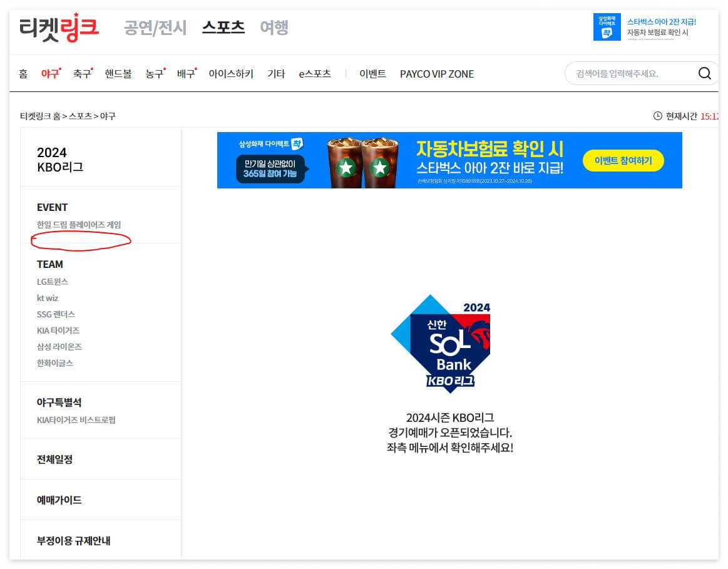Click the Starbucks coffee image in the banner

pos(363,160)
